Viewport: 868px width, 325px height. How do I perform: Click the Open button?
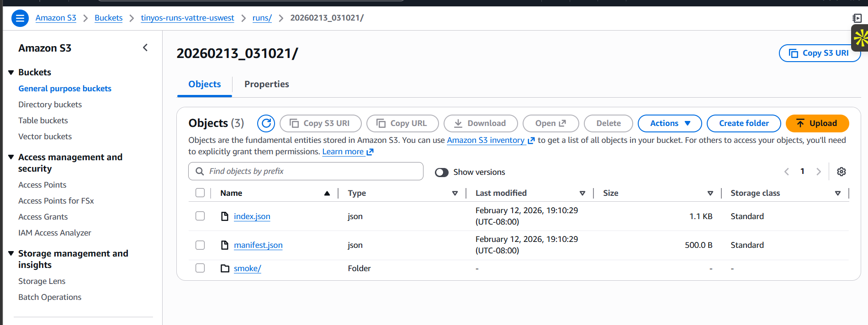tap(550, 123)
